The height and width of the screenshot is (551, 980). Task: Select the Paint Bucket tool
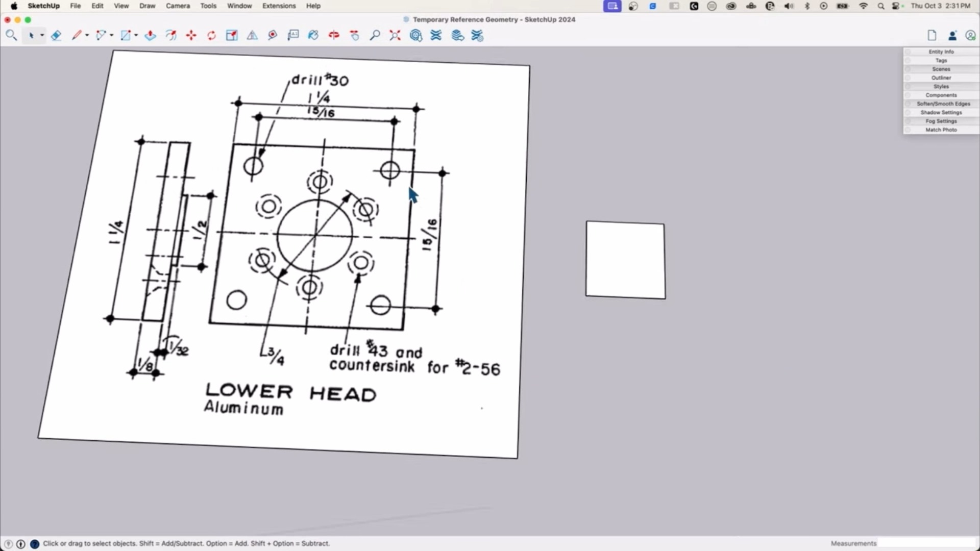[x=313, y=35]
